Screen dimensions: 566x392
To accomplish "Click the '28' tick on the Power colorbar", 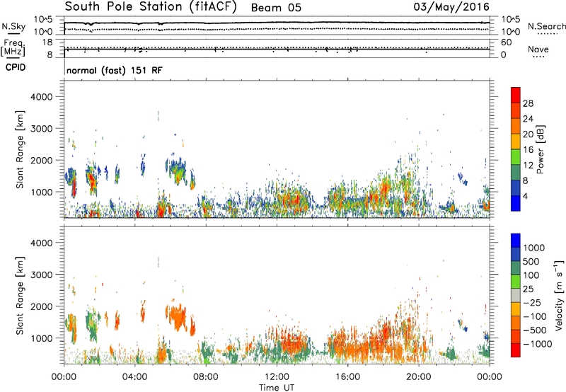I will pyautogui.click(x=528, y=103).
